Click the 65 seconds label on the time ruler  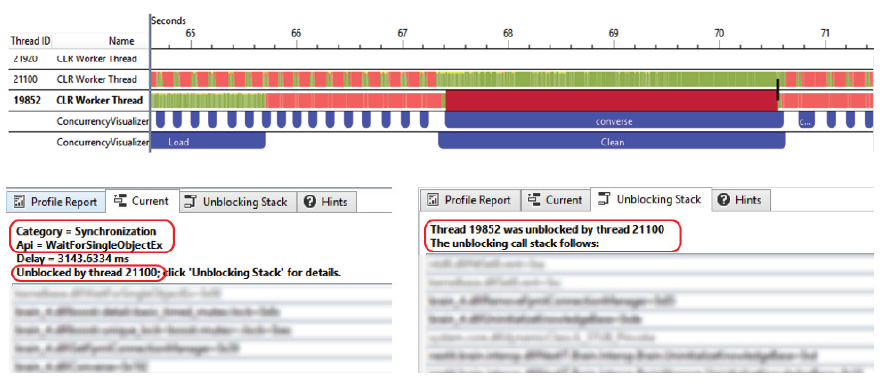(x=190, y=33)
